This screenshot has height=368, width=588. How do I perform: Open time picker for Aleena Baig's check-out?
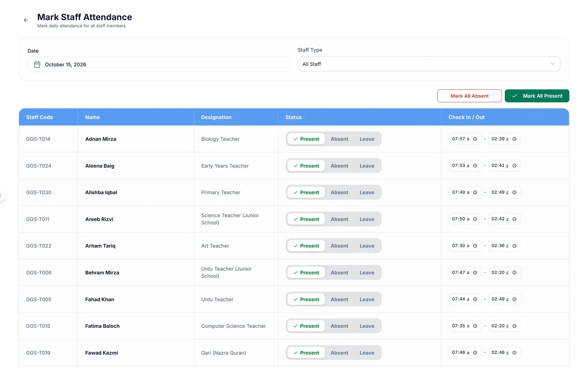514,166
